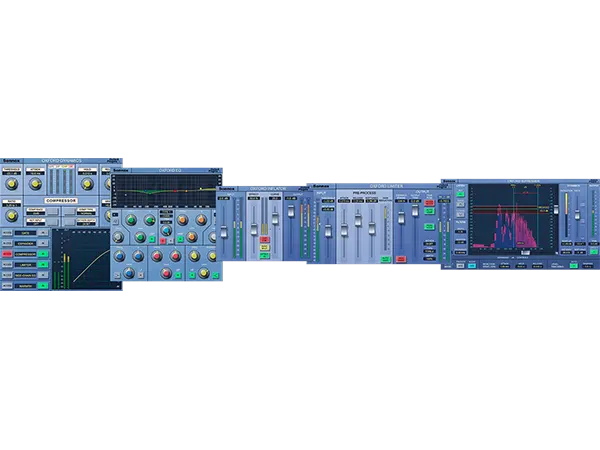Toggle the green band IN button beside green knobs

tap(152, 240)
